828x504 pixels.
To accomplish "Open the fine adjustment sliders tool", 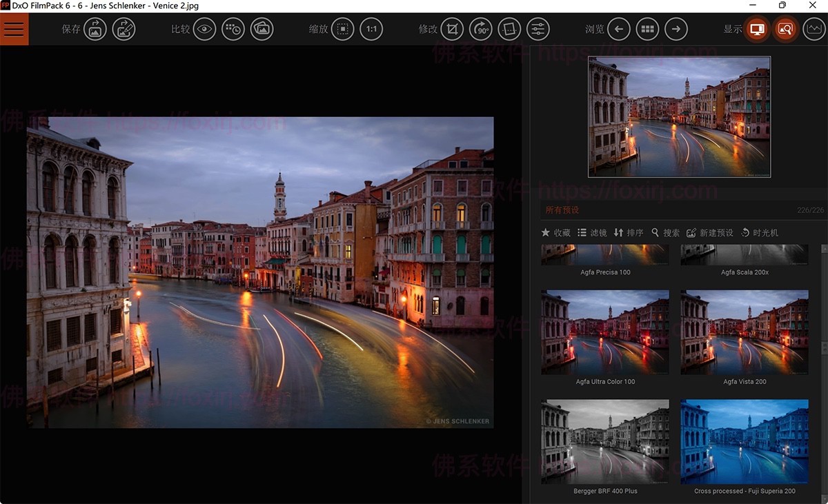I will pos(538,29).
